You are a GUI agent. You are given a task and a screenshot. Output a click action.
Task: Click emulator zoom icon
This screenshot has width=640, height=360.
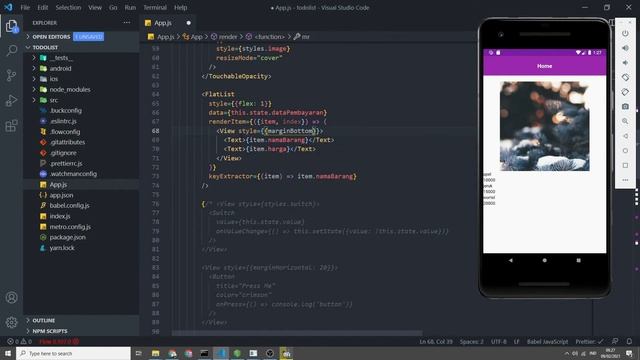click(625, 121)
